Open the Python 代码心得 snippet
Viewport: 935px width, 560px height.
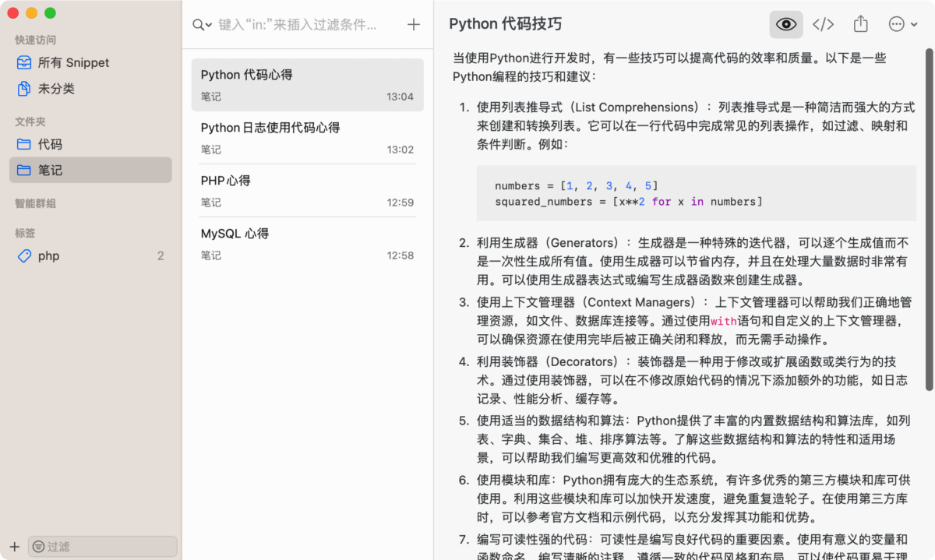tap(307, 85)
